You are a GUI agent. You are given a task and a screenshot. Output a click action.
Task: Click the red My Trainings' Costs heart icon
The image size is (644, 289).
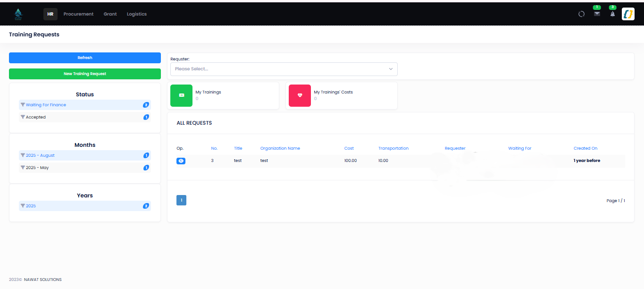300,95
